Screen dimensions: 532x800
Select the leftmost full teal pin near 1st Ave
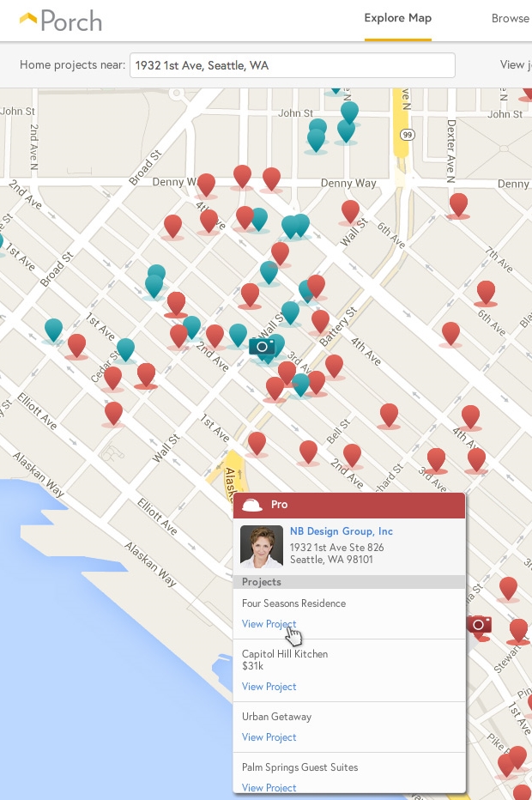pos(53,329)
